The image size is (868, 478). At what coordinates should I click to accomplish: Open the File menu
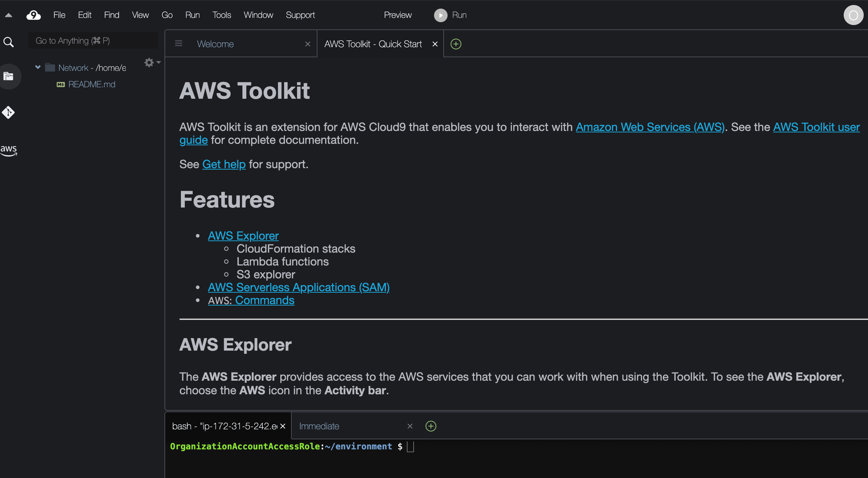[x=59, y=15]
